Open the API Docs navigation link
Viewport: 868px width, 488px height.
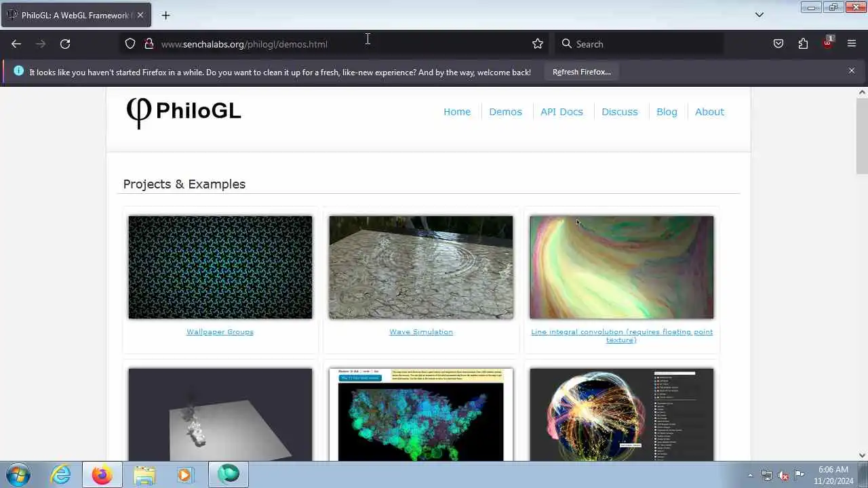pyautogui.click(x=561, y=112)
